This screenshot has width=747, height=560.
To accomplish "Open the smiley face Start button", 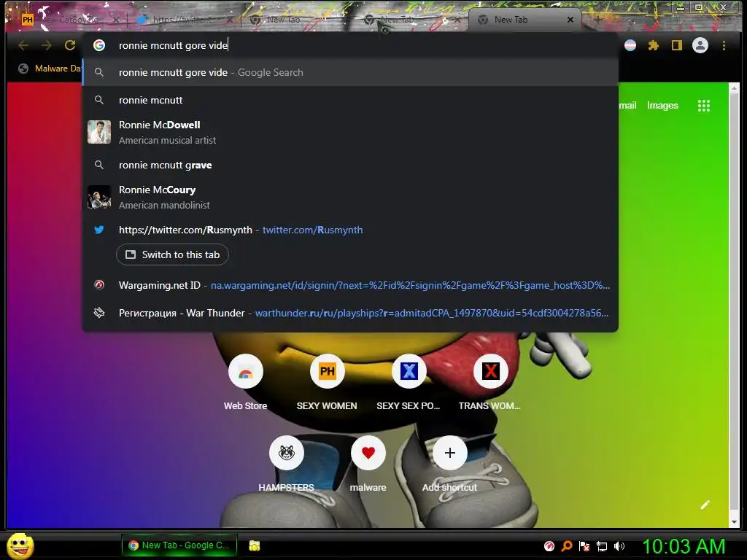I will 20,545.
